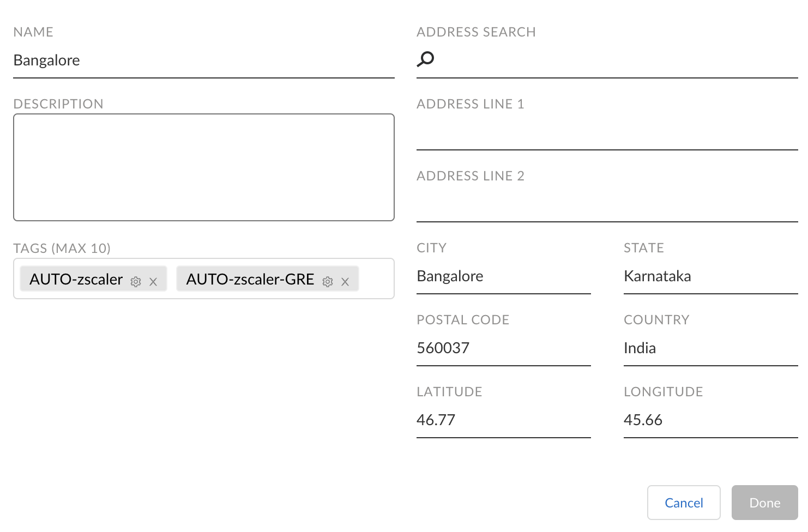Remove the AUTO-zscaler tag
This screenshot has width=808, height=532.
point(153,282)
